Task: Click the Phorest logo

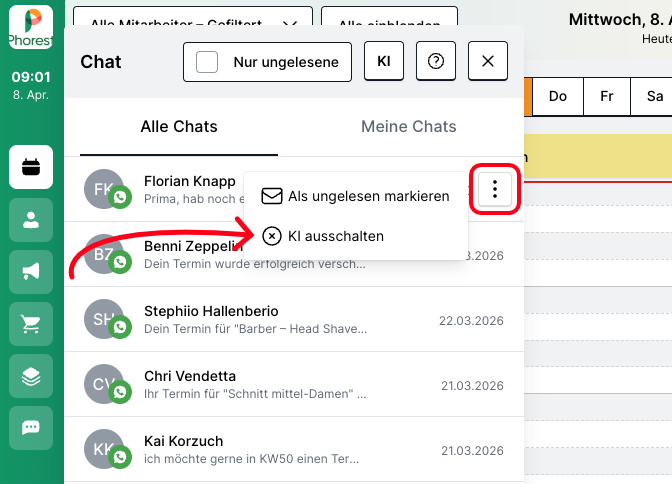Action: tap(31, 27)
